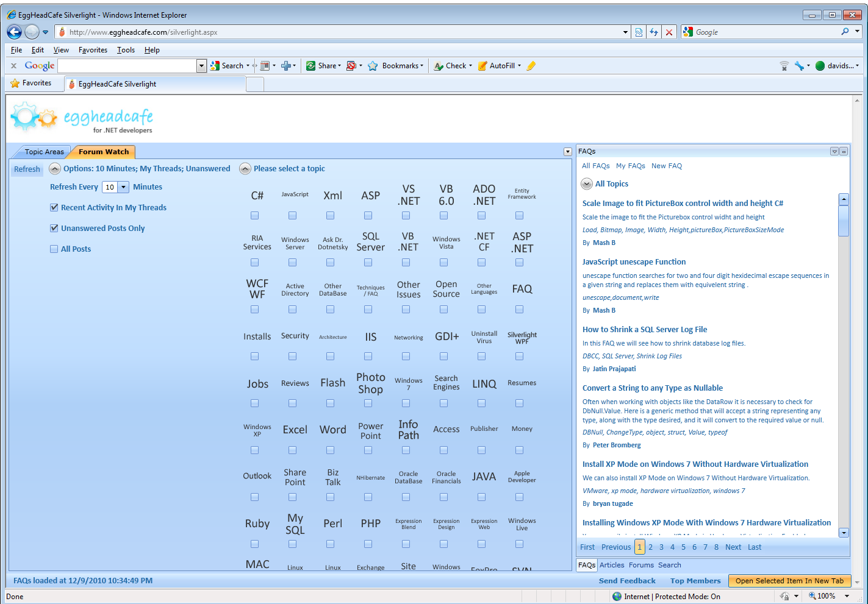Click the FAQ list scrollbar down arrow
The image size is (868, 604).
click(x=844, y=533)
